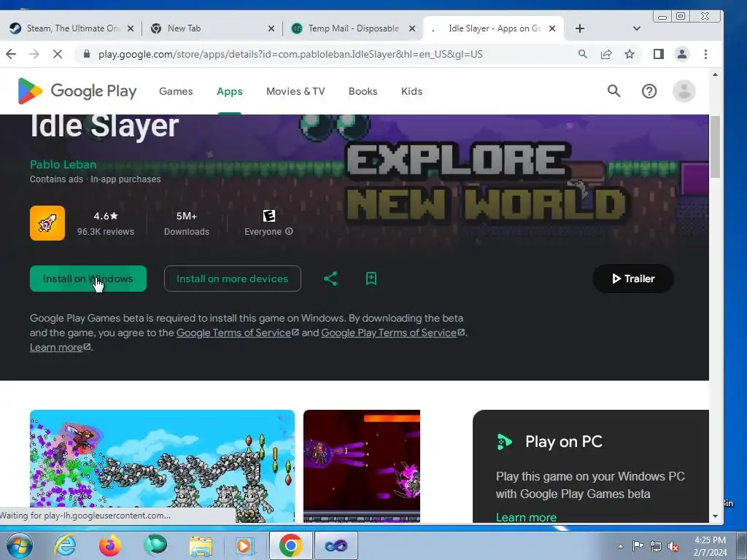
Task: Bookmark this tab with the star
Action: coord(630,54)
